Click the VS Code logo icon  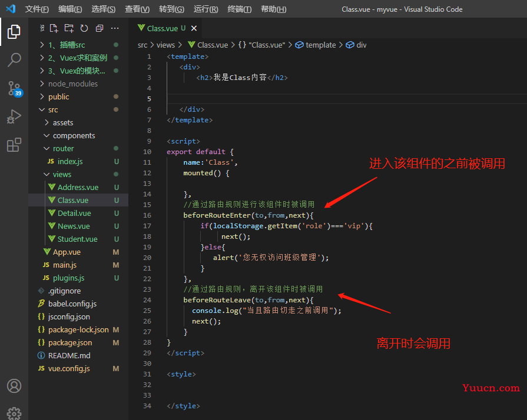(x=11, y=9)
